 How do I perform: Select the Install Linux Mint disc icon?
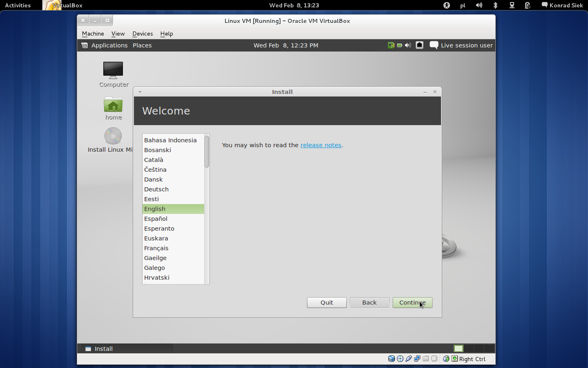coord(113,136)
